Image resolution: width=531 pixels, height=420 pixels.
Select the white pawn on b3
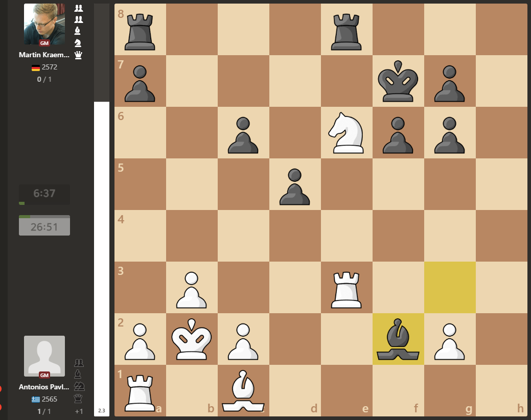(x=191, y=288)
